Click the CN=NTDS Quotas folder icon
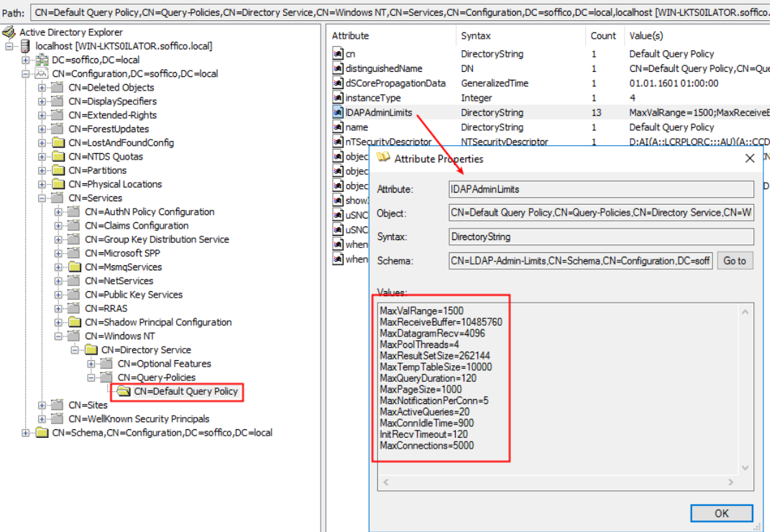The height and width of the screenshot is (532, 772). (x=58, y=157)
